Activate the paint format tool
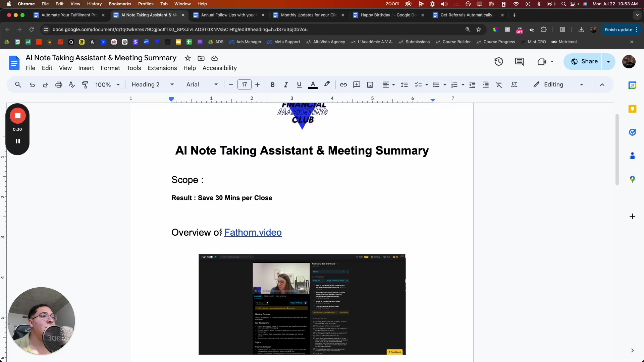This screenshot has width=644, height=362. pyautogui.click(x=85, y=85)
